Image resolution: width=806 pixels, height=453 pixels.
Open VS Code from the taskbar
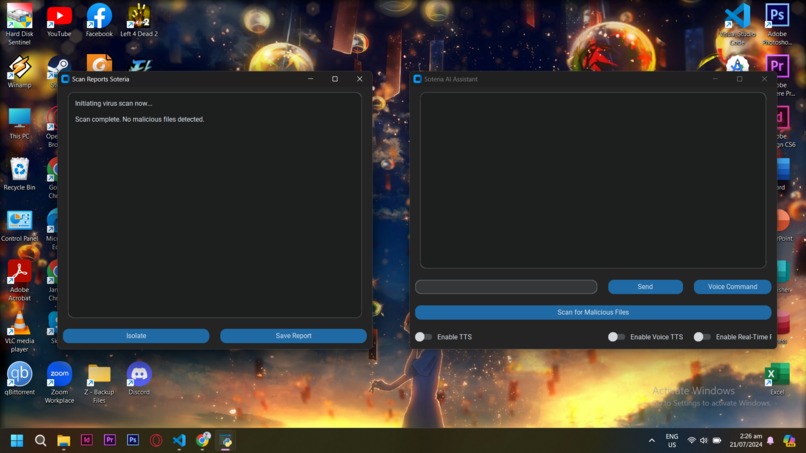tap(179, 441)
